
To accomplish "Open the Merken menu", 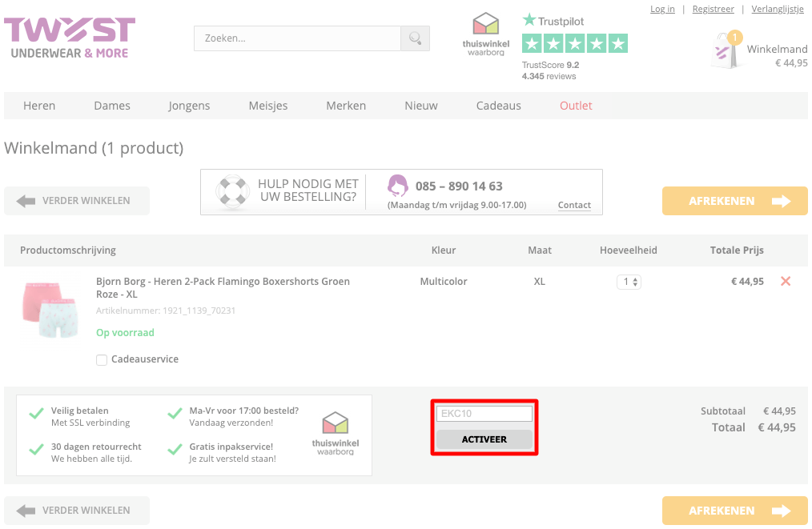I will click(x=346, y=106).
